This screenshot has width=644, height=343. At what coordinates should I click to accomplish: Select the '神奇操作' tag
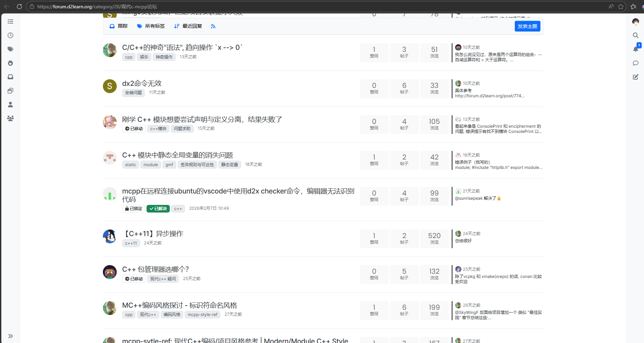164,57
